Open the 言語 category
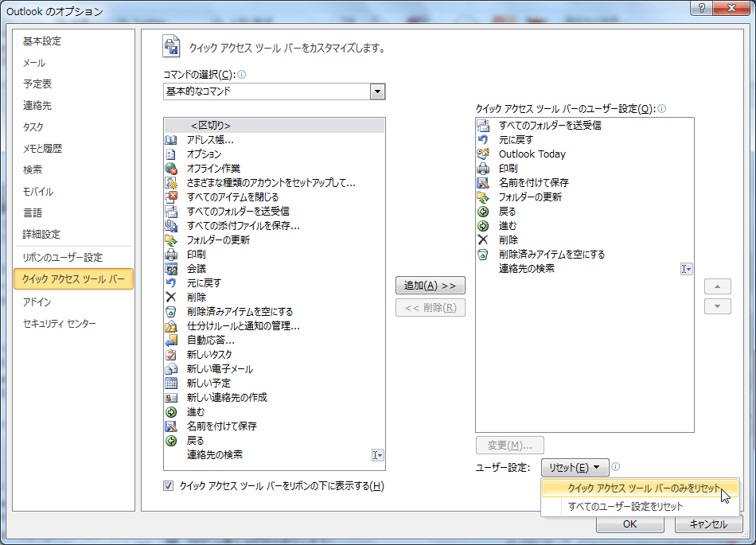The width and height of the screenshot is (756, 545). tap(73, 212)
